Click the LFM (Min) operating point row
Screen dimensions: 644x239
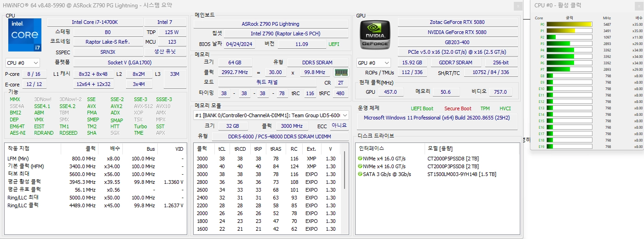point(96,159)
